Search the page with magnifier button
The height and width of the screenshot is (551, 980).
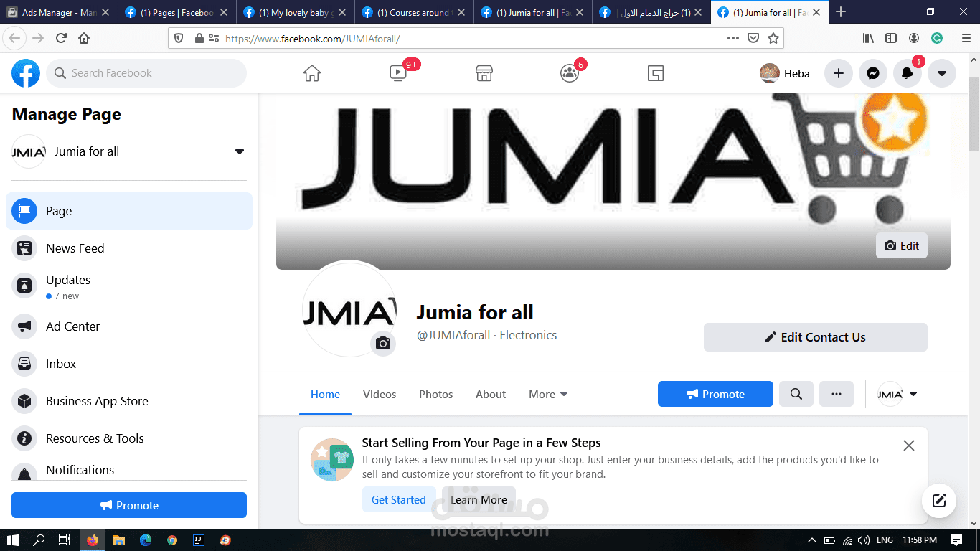796,394
